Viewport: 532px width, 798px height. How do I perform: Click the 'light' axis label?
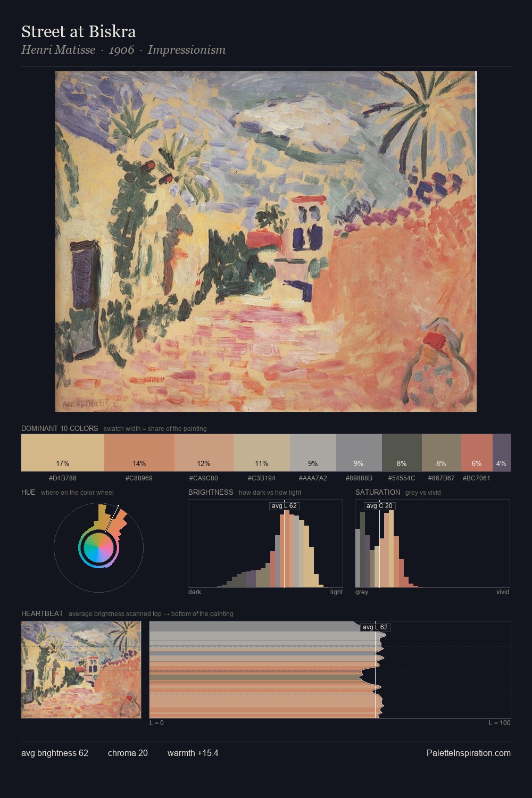[337, 592]
